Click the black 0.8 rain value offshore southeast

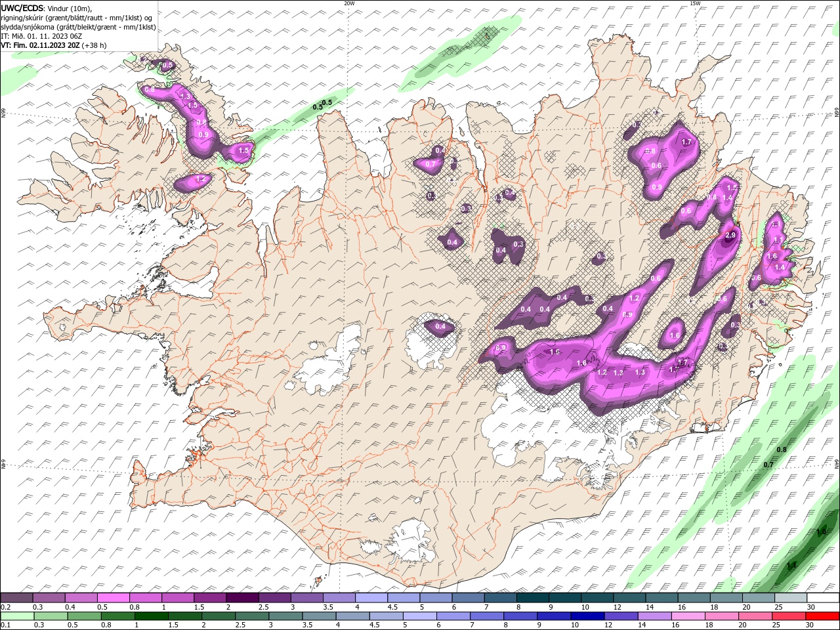click(782, 450)
